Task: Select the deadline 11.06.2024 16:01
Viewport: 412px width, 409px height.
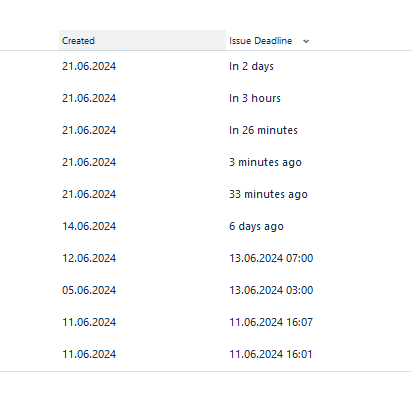Action: click(x=271, y=354)
